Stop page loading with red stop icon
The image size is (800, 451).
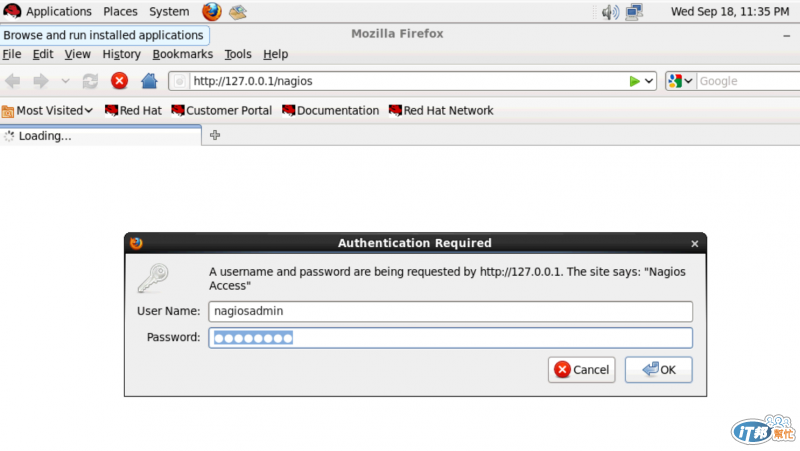tap(119, 81)
